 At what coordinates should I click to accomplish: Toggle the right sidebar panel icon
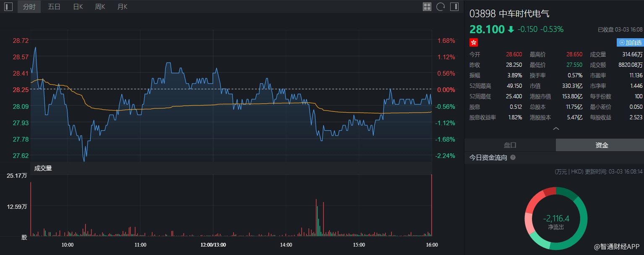[454, 7]
